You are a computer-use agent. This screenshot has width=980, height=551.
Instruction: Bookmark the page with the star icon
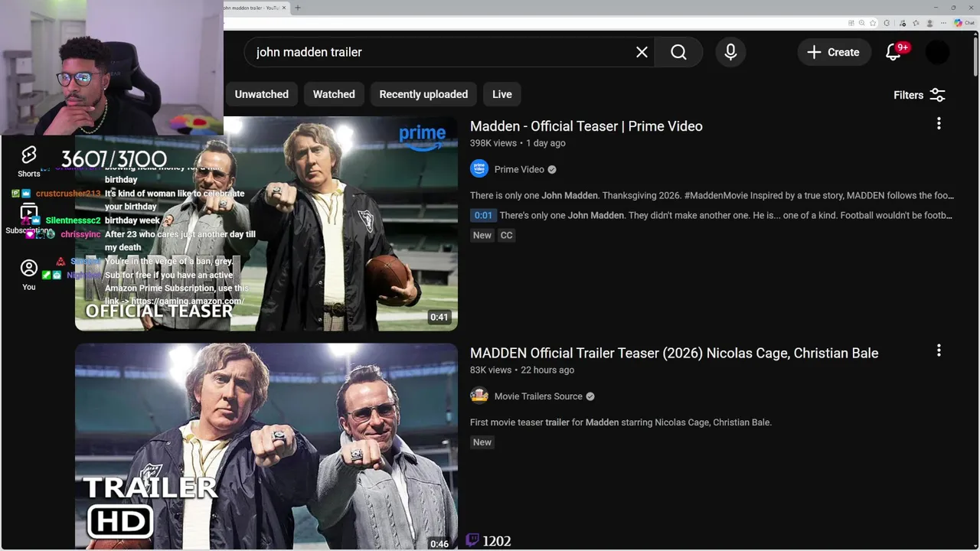tap(873, 23)
